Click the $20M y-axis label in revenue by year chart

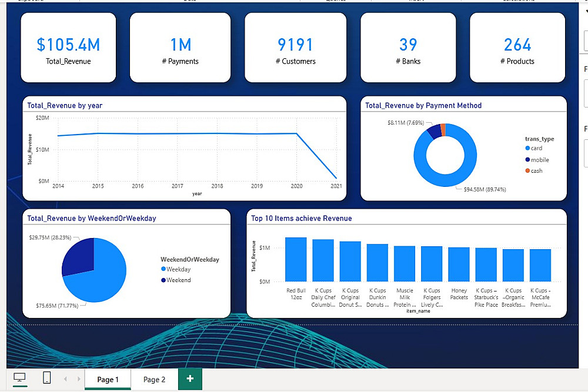pos(42,118)
